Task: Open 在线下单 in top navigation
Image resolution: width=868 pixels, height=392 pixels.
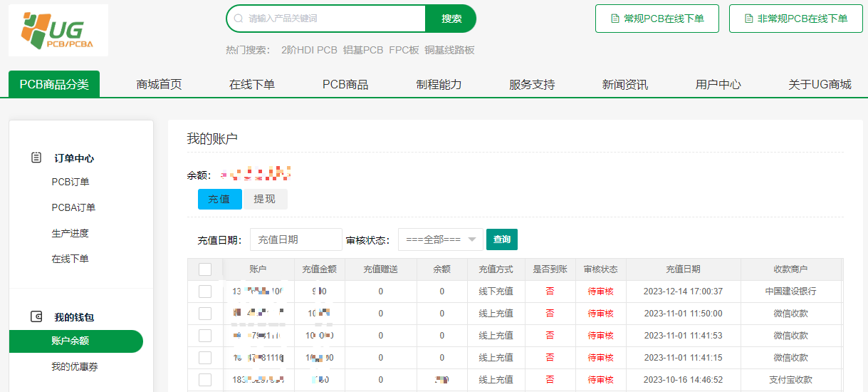Action: coord(252,84)
